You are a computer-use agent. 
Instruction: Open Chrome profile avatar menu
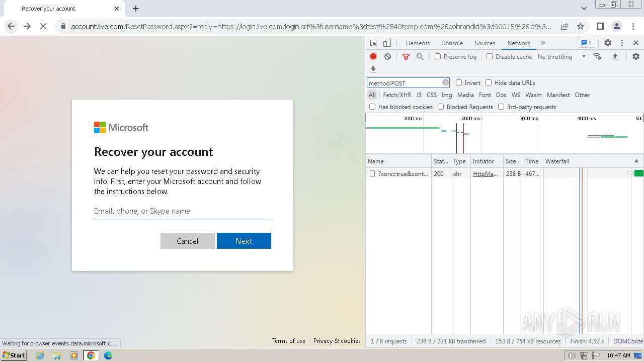(616, 26)
